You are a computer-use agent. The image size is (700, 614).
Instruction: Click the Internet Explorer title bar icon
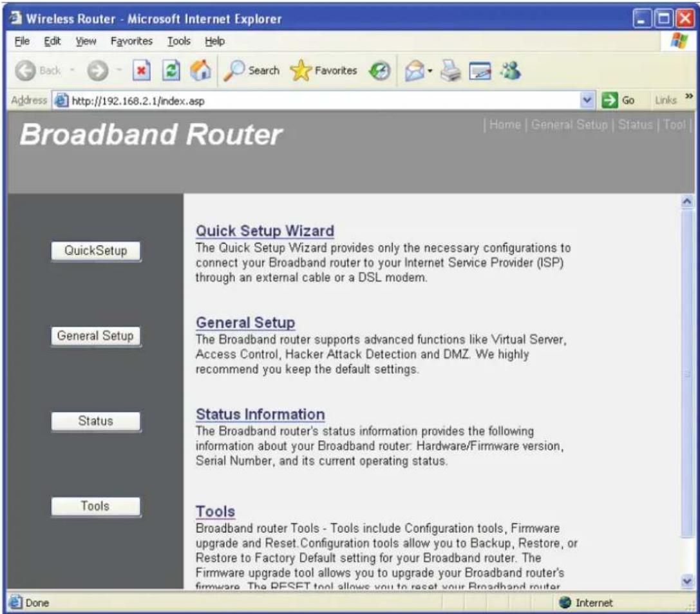[x=15, y=18]
